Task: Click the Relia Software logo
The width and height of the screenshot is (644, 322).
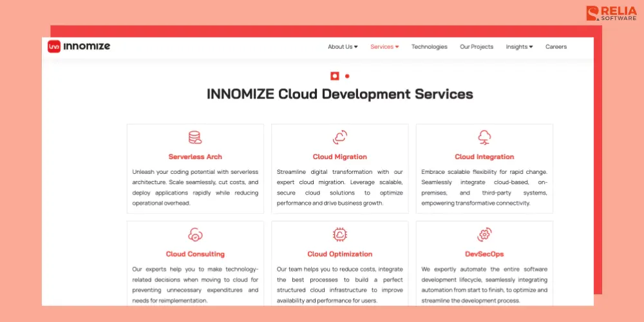Action: pyautogui.click(x=611, y=13)
